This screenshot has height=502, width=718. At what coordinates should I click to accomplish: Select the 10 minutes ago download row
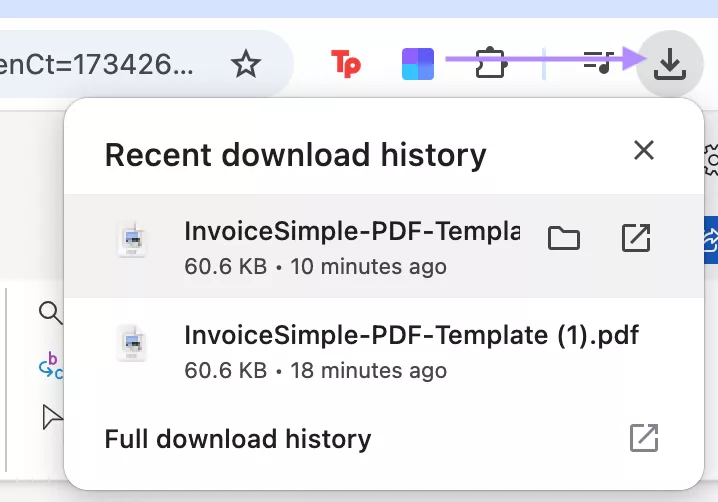click(x=384, y=246)
